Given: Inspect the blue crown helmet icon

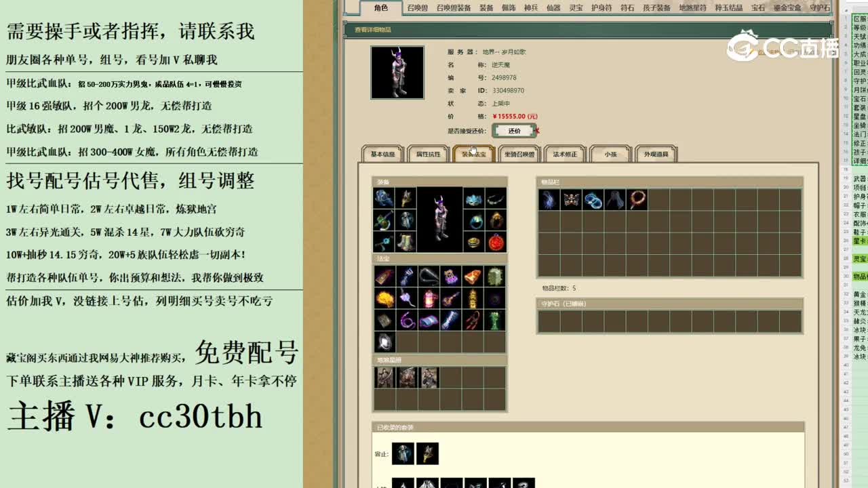Looking at the screenshot, I should [x=474, y=199].
